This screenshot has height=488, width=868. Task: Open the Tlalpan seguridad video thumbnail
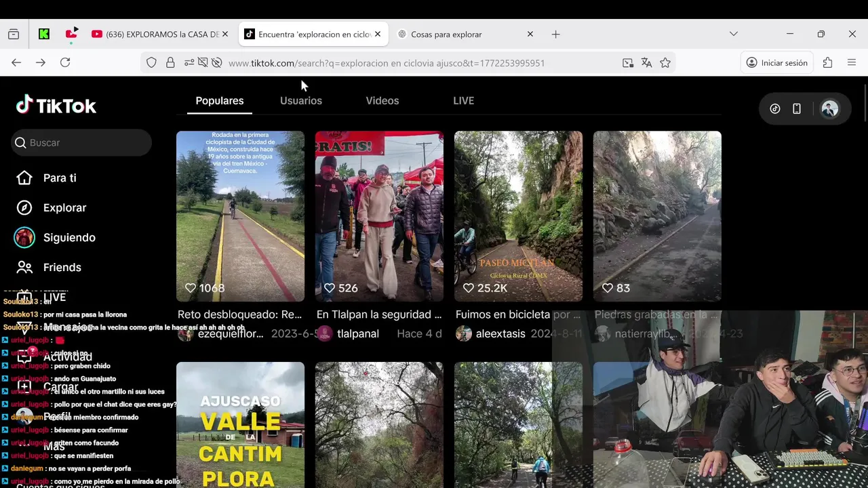pos(379,216)
